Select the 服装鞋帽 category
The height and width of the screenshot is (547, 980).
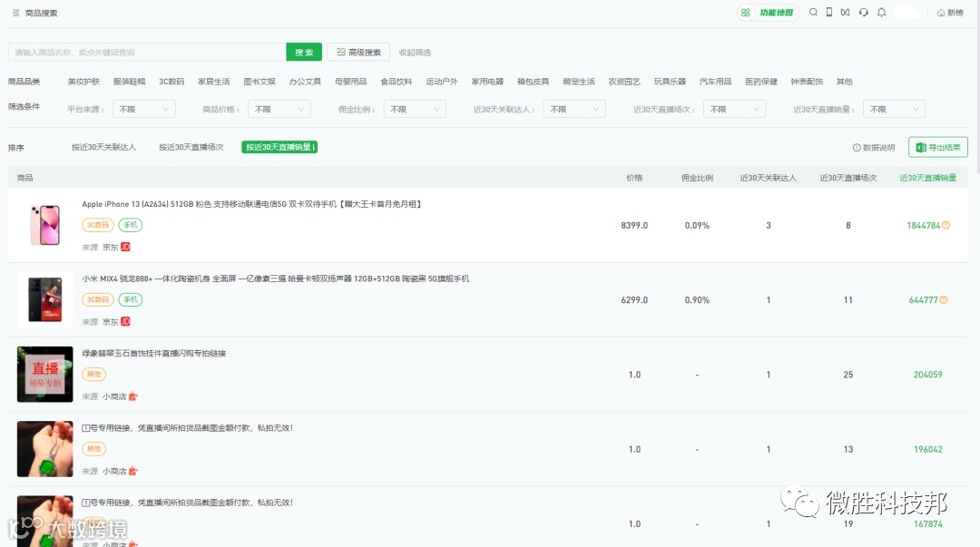point(130,82)
